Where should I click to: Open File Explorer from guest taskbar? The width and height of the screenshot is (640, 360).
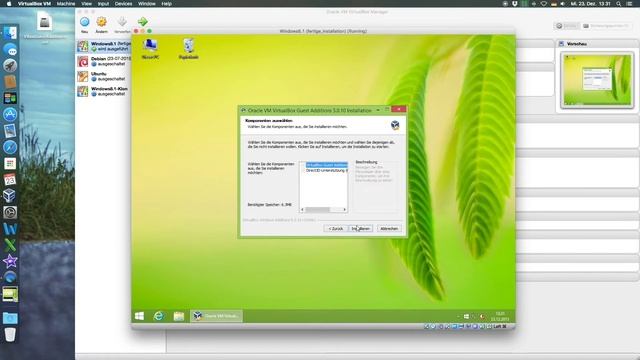pos(178,316)
